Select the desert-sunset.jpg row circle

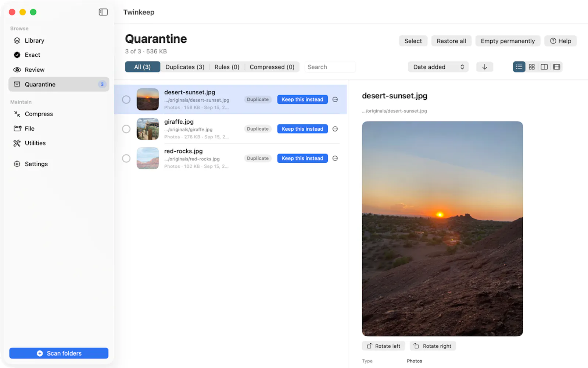[x=126, y=99]
